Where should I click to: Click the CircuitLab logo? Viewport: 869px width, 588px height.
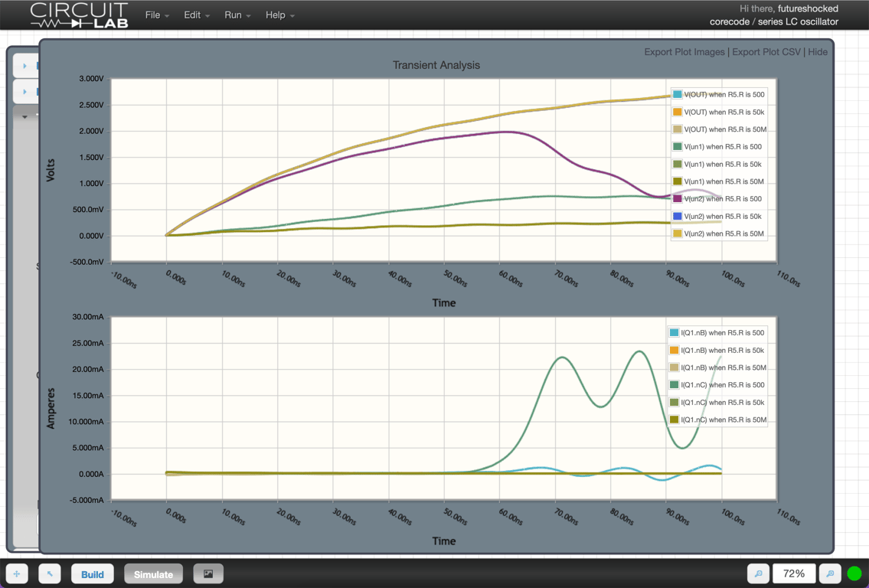(x=79, y=15)
